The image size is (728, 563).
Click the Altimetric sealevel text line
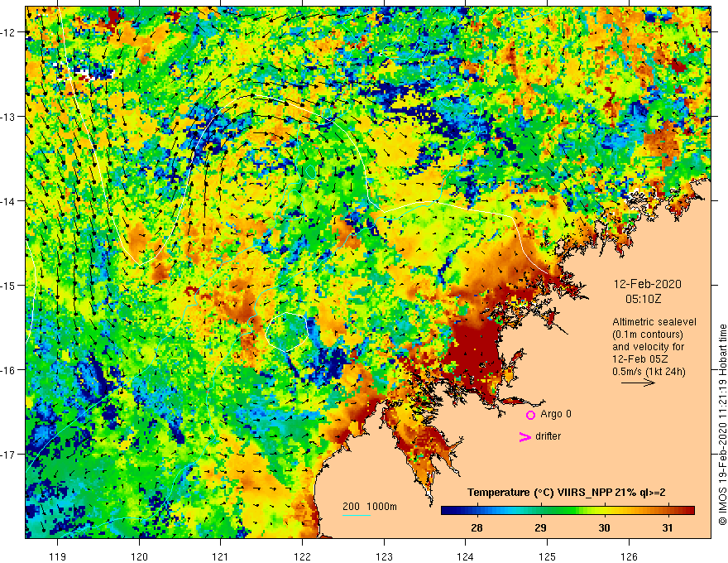[654, 322]
